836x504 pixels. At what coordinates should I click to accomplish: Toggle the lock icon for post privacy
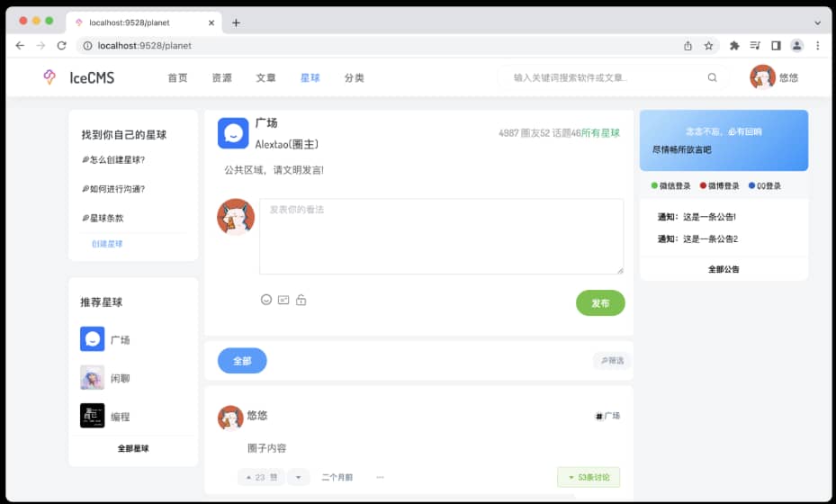[301, 300]
